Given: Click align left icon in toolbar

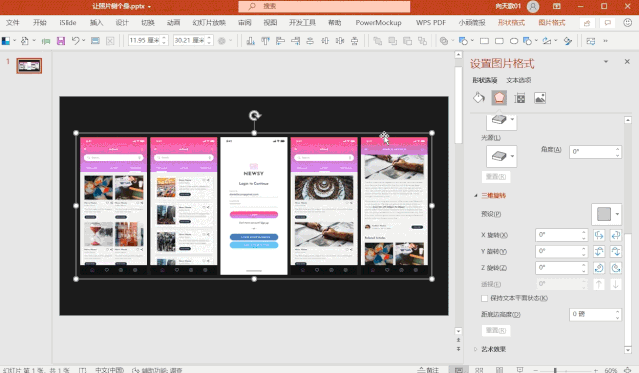Looking at the screenshot, I should (x=280, y=41).
